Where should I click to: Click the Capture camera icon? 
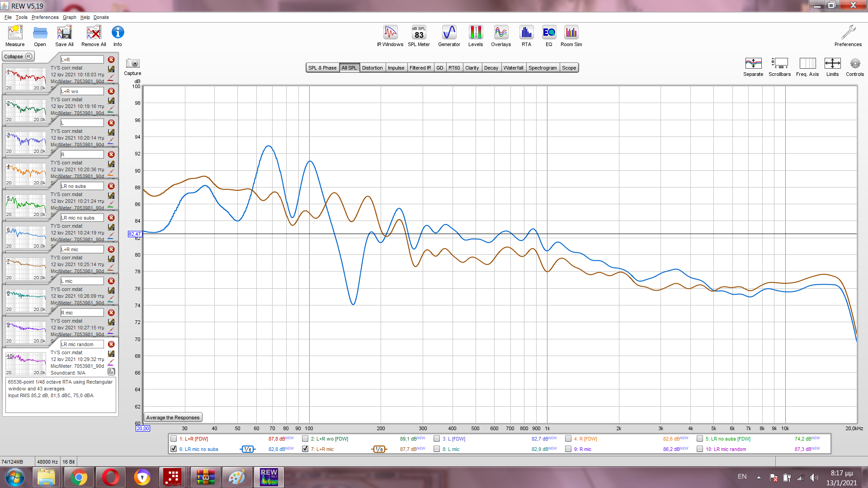point(132,64)
